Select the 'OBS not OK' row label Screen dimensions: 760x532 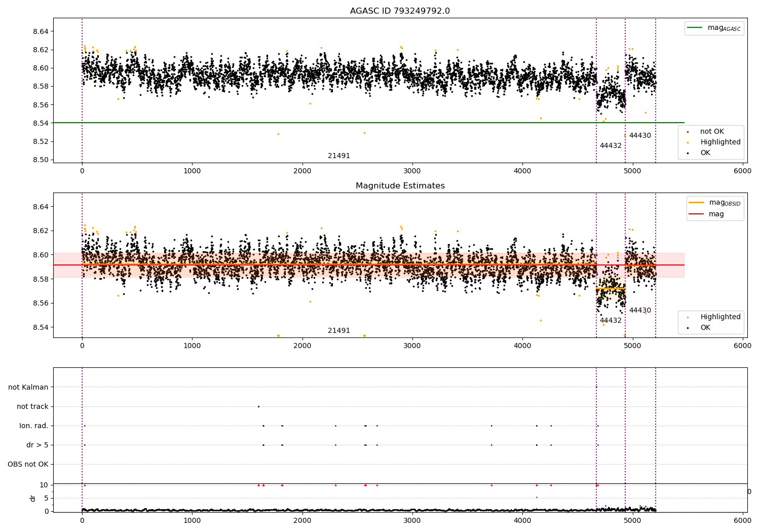click(28, 465)
